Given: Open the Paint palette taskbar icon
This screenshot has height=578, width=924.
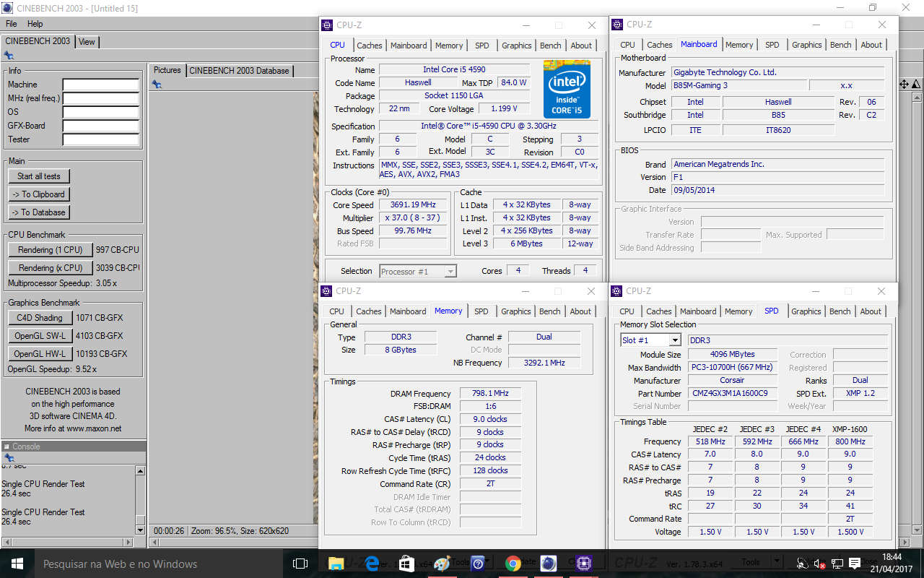Looking at the screenshot, I should [442, 564].
